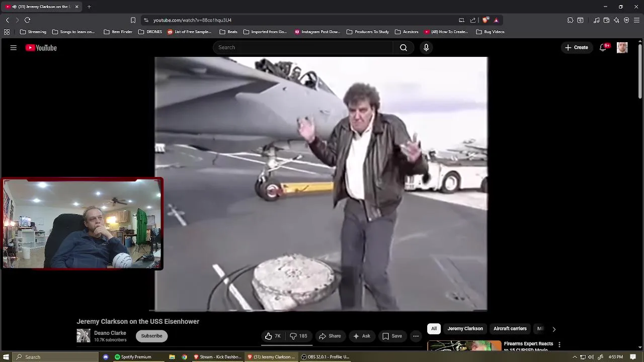Image resolution: width=644 pixels, height=362 pixels.
Task: Open Brave Rewards triangle icon
Action: (x=496, y=20)
